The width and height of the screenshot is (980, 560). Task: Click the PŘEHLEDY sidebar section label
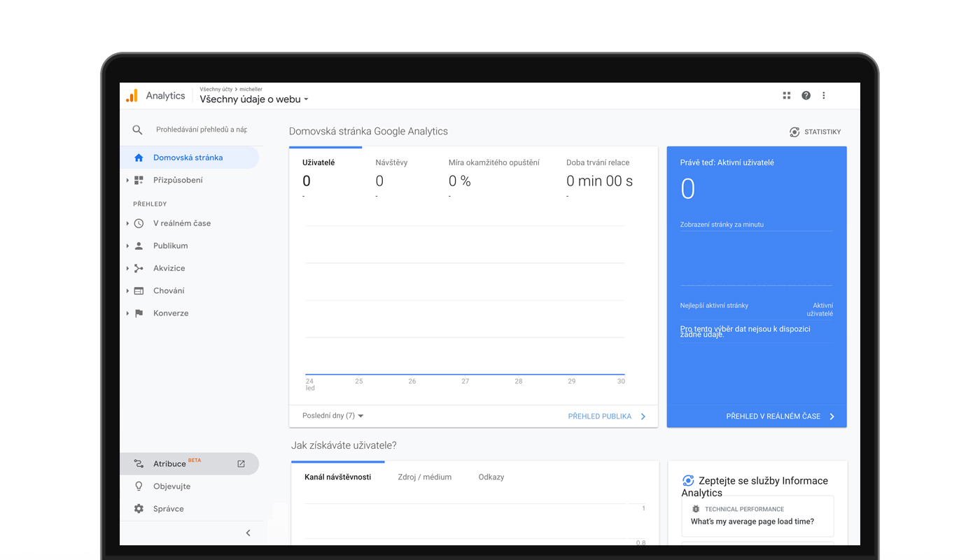point(150,204)
